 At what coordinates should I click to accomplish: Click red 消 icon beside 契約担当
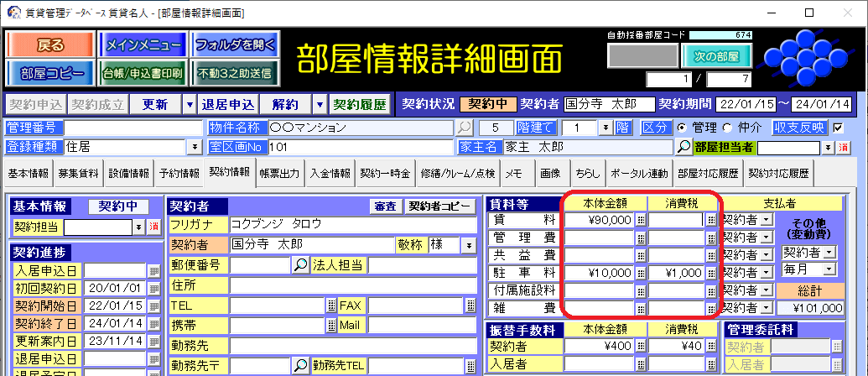pyautogui.click(x=153, y=227)
